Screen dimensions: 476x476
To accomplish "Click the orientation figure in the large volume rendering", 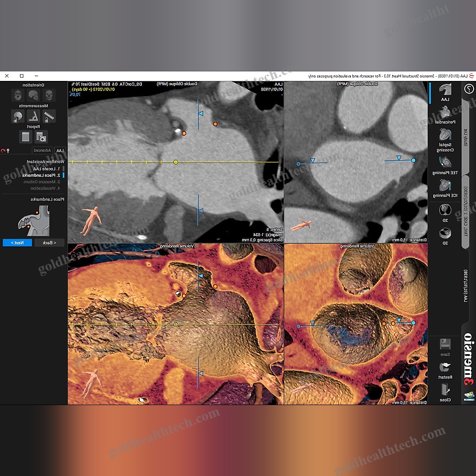I will pos(91,383).
